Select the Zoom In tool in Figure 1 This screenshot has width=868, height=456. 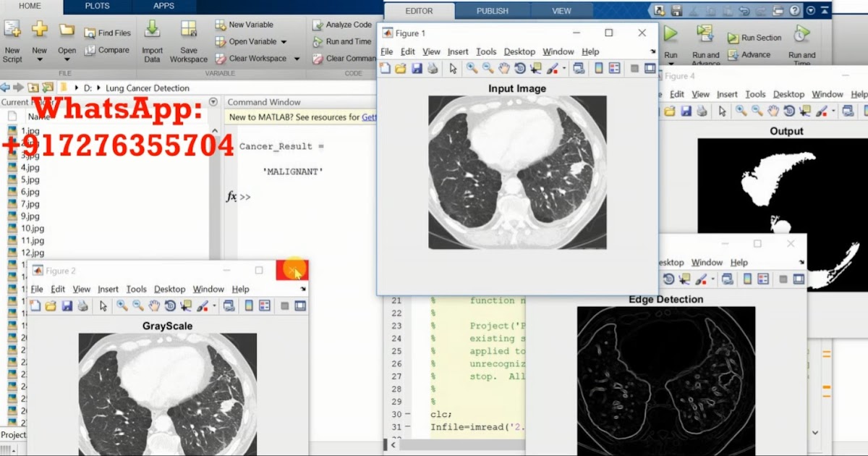point(472,67)
